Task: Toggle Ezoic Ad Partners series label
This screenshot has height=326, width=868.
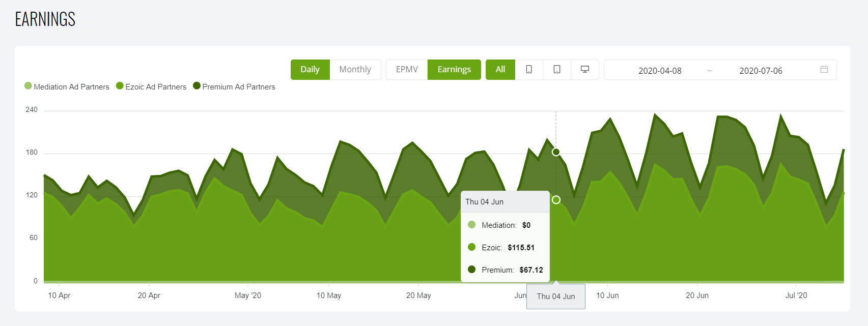Action: [x=156, y=87]
